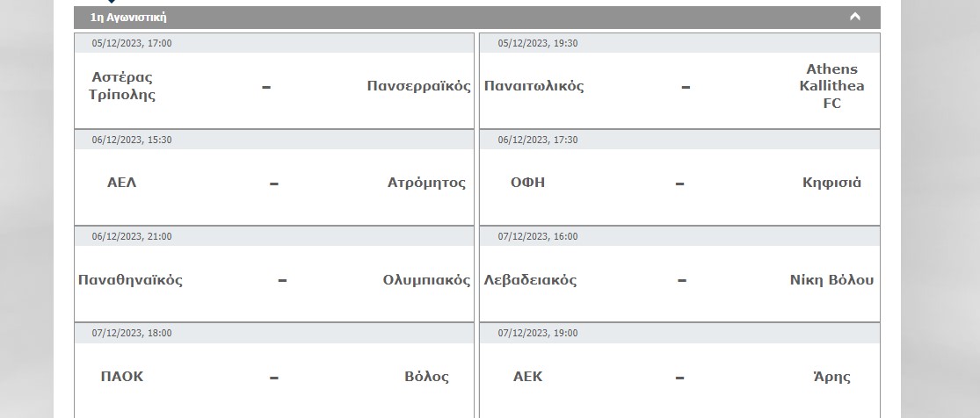Open Αστέρας Τρίπολης team link
Viewport: 980px width, 418px height.
(x=122, y=86)
